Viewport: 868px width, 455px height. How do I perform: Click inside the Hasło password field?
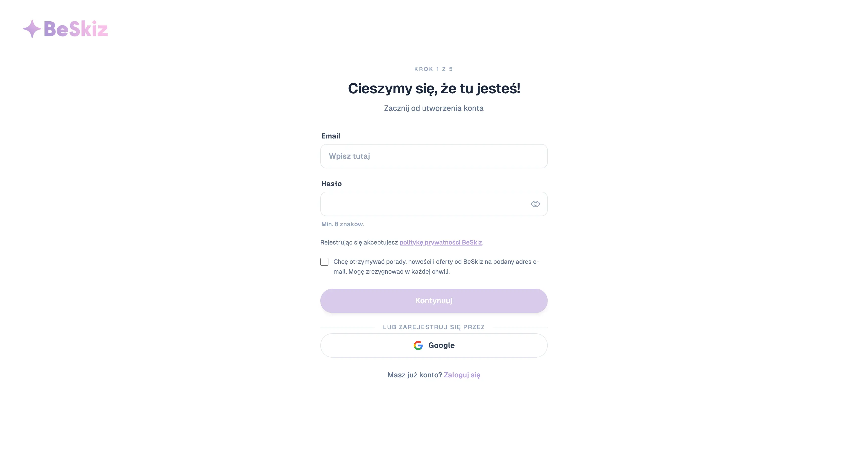click(425, 204)
